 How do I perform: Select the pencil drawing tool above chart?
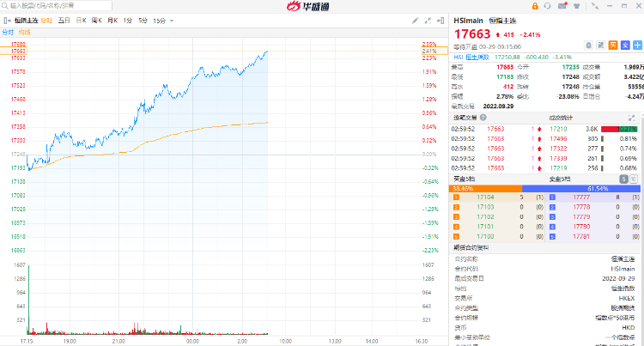point(416,20)
